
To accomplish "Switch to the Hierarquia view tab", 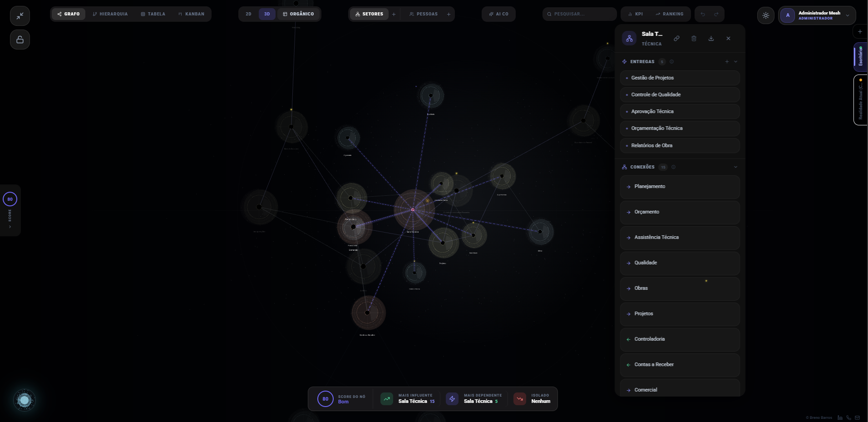I will (x=110, y=14).
